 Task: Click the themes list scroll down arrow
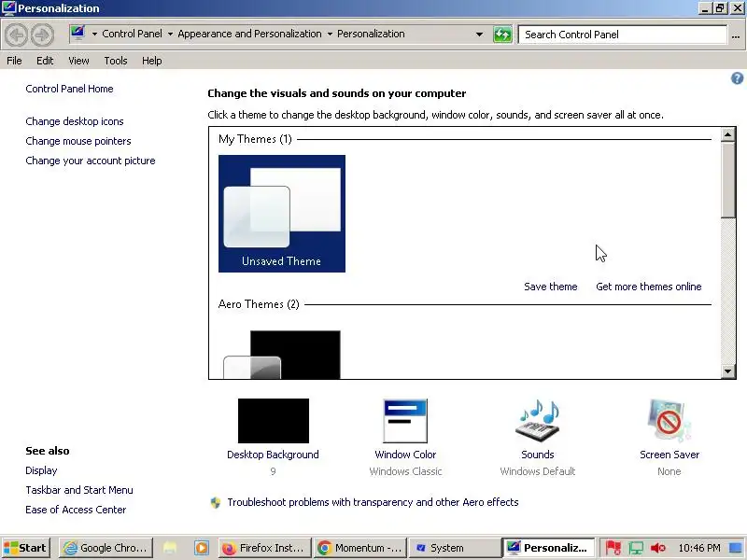tap(727, 371)
